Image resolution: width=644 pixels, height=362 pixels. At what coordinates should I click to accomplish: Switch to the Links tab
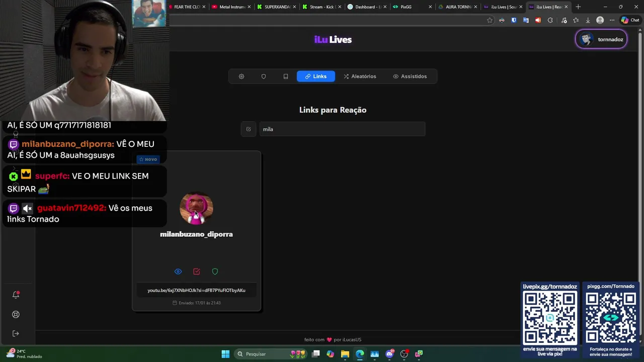click(316, 76)
